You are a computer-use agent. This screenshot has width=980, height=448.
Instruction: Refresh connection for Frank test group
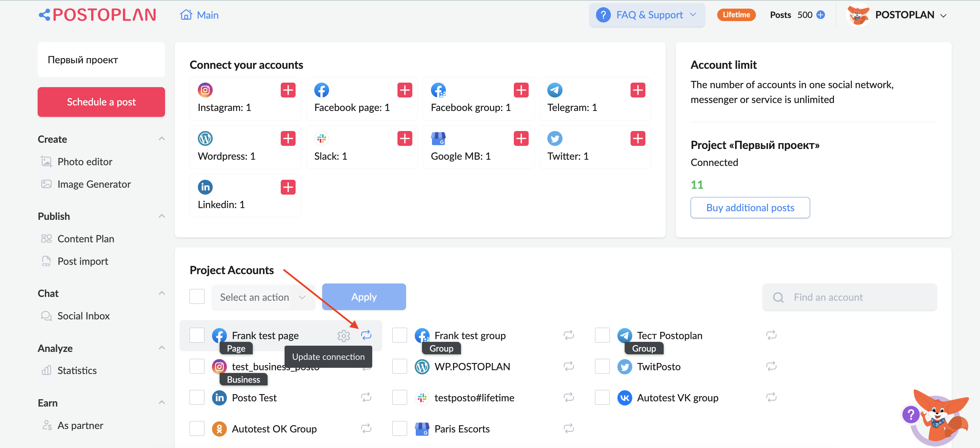(568, 335)
